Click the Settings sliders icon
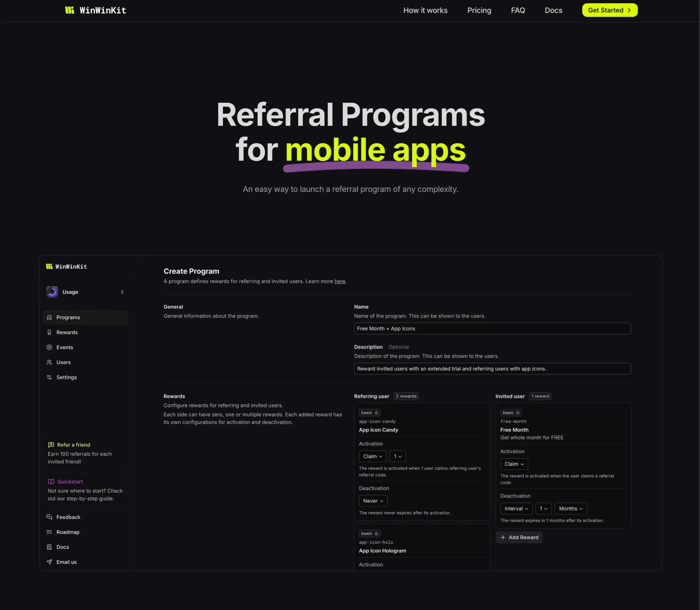Image resolution: width=700 pixels, height=610 pixels. (50, 377)
